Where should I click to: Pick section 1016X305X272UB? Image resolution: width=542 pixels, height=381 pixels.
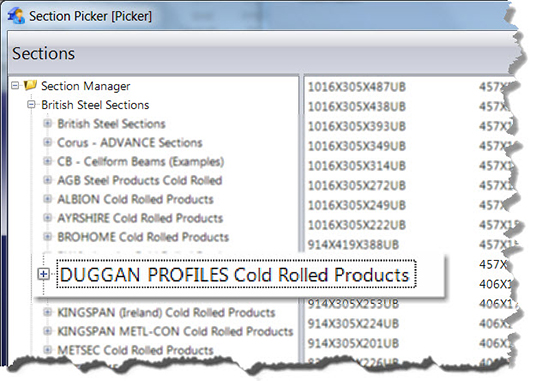pos(356,185)
